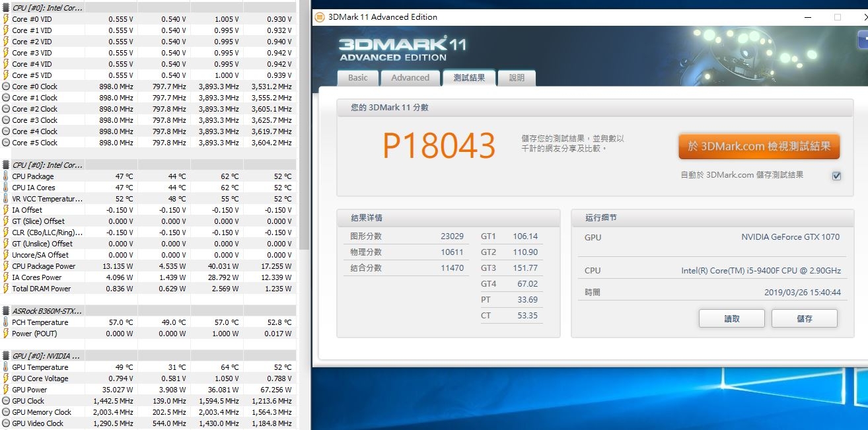This screenshot has width=868, height=430.
Task: Click the sensor list vertical scrollbar
Action: click(304, 125)
